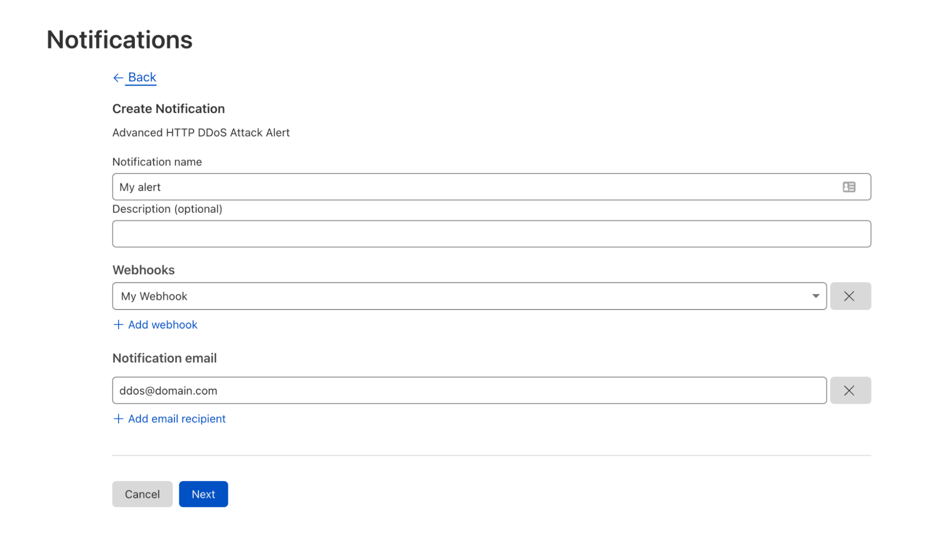Viewport: 952px width, 560px height.
Task: Remove the ddos@domain.com email recipient
Action: 850,390
